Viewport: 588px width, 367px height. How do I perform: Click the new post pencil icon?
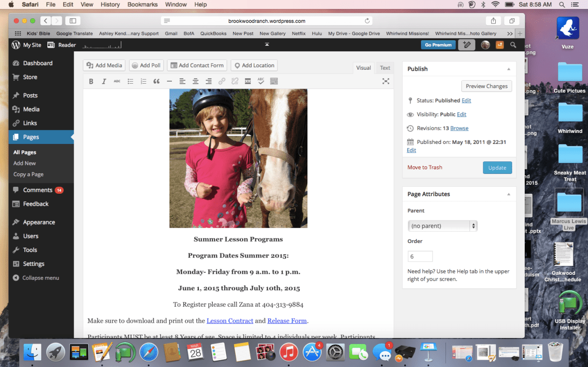tap(466, 45)
